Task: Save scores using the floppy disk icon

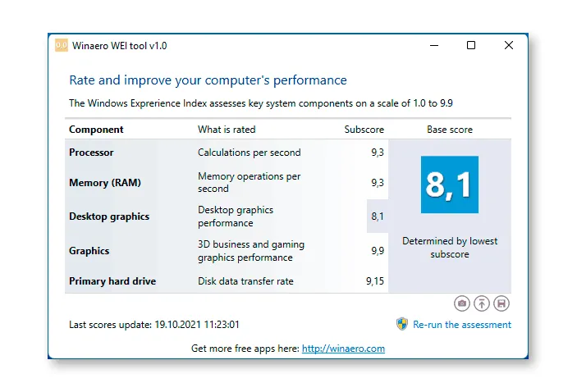Action: [501, 303]
